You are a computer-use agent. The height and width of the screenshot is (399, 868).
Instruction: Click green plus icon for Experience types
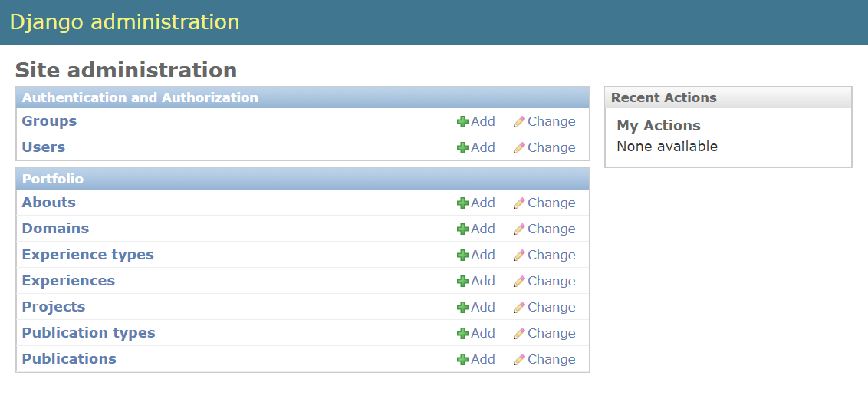click(x=462, y=256)
